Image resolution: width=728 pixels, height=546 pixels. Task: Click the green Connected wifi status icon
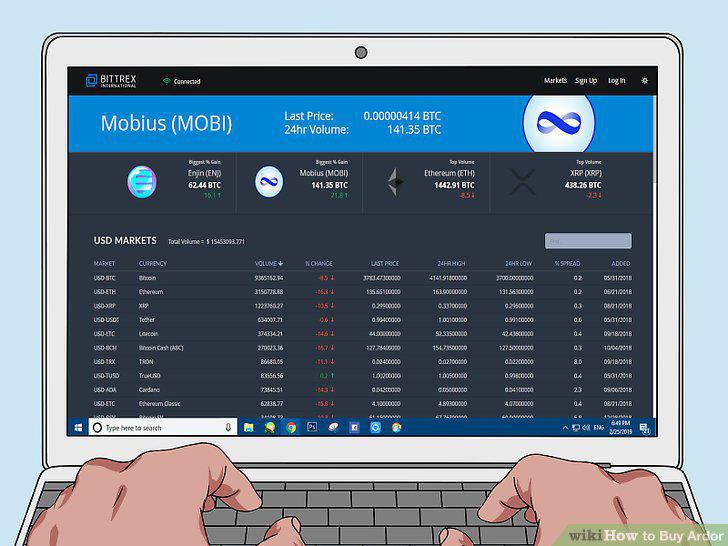tap(166, 81)
